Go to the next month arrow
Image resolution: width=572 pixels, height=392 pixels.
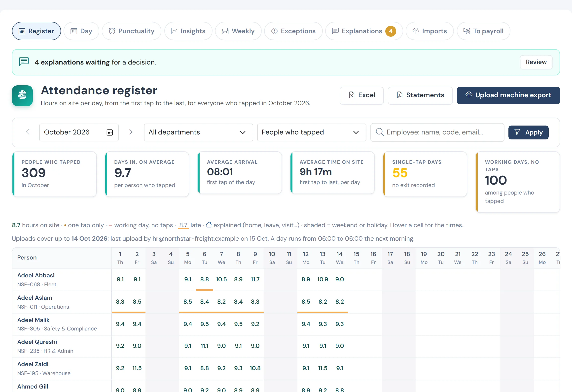point(131,132)
